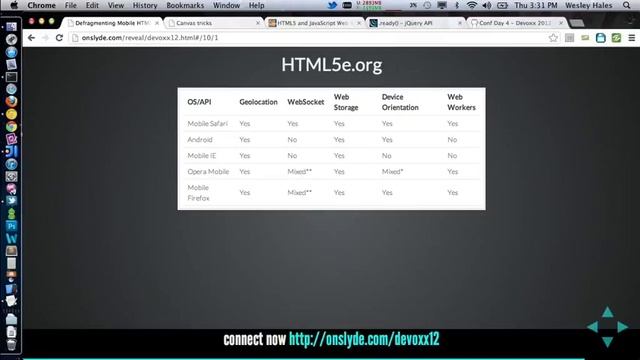640x360 pixels.
Task: Open the History menu
Action: coord(145,5)
